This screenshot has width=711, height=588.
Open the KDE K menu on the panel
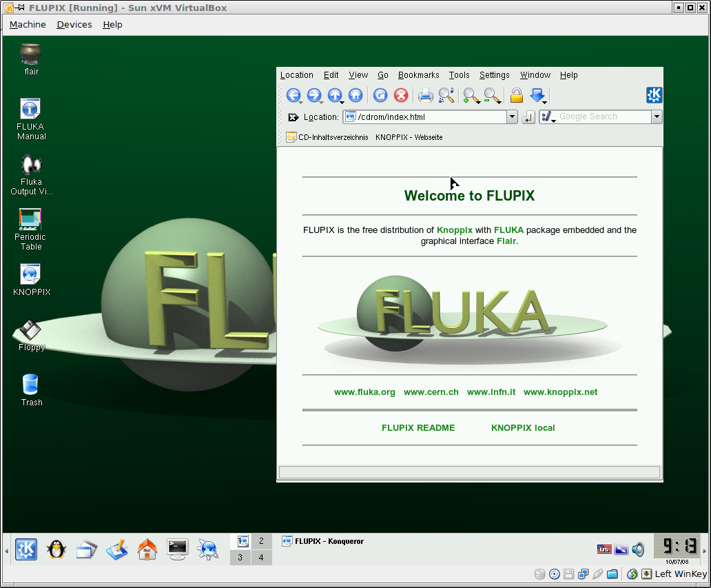tap(26, 549)
